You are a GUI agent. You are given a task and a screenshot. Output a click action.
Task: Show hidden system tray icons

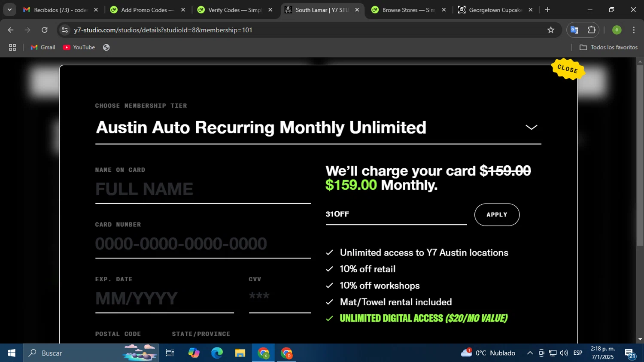(x=530, y=353)
